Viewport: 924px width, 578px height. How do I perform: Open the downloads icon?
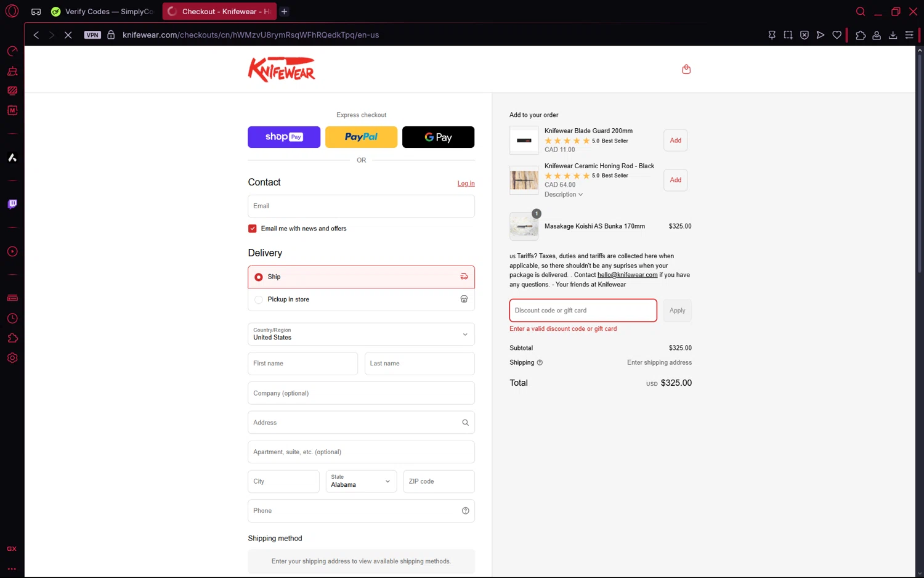coord(893,35)
